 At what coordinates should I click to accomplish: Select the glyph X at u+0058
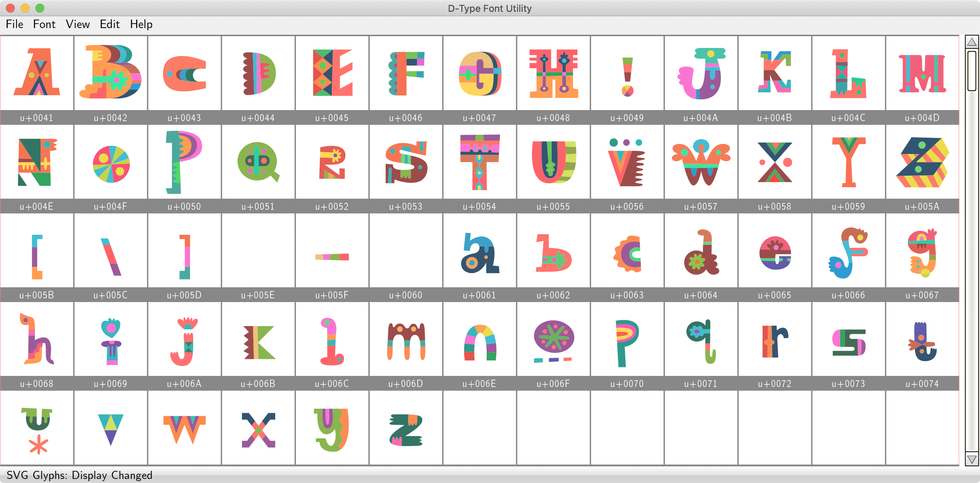click(775, 162)
